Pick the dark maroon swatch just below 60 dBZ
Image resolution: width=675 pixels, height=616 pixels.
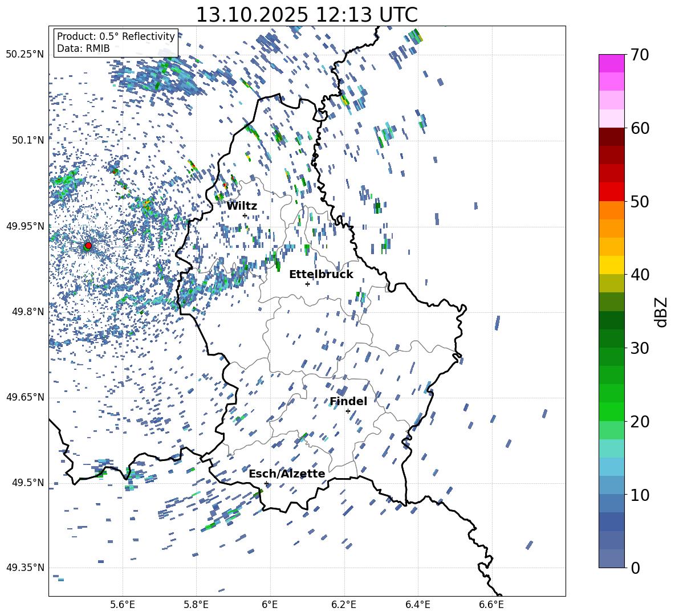pos(612,137)
